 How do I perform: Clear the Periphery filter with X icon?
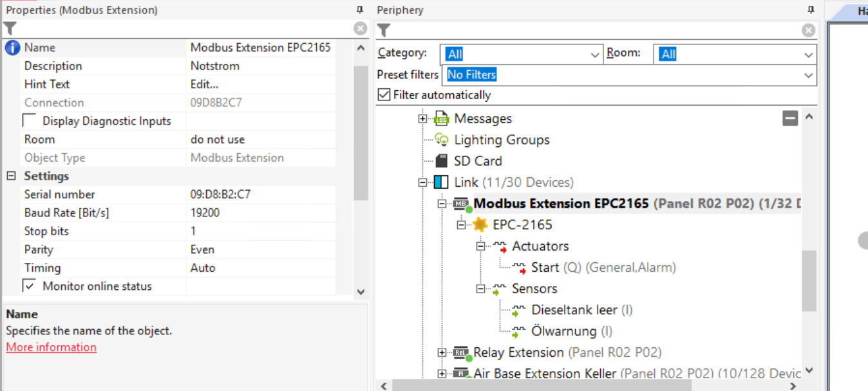click(808, 30)
